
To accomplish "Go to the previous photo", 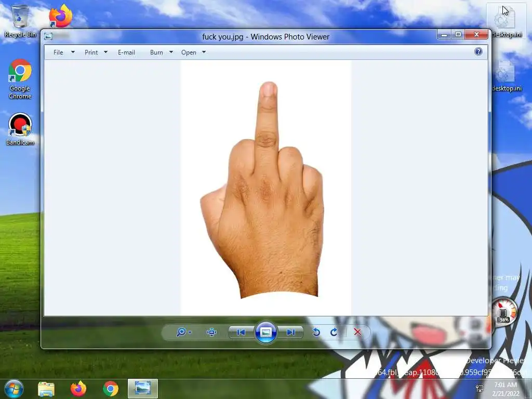I will [241, 332].
